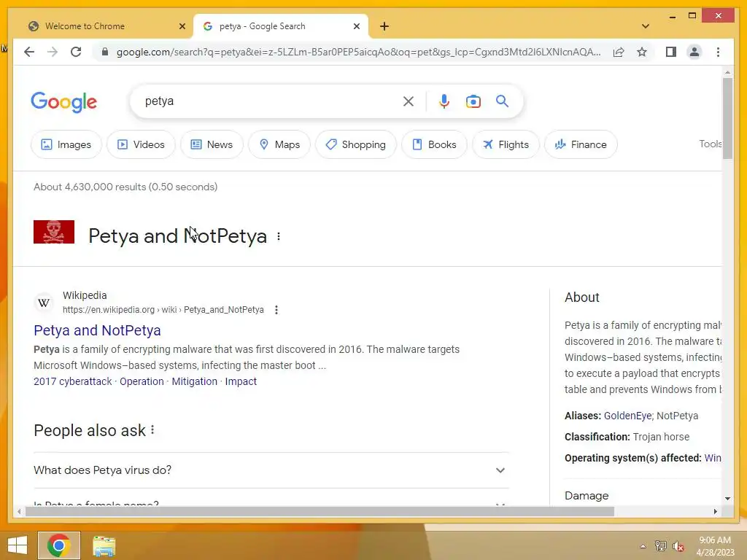This screenshot has width=747, height=560.
Task: Expand 'What does Petya virus do?' question
Action: [271, 470]
